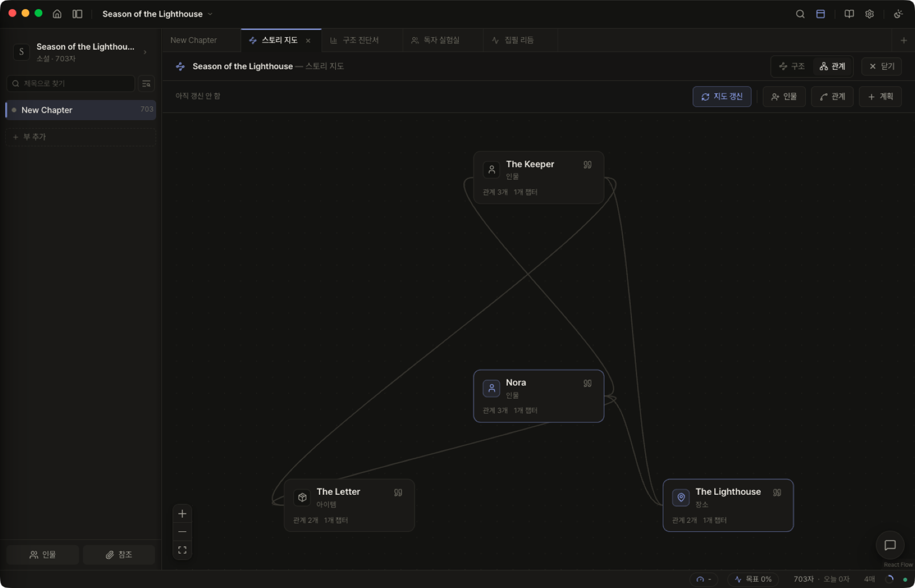915x588 pixels.
Task: Click the location pin icon on The Lighthouse
Action: tap(681, 498)
